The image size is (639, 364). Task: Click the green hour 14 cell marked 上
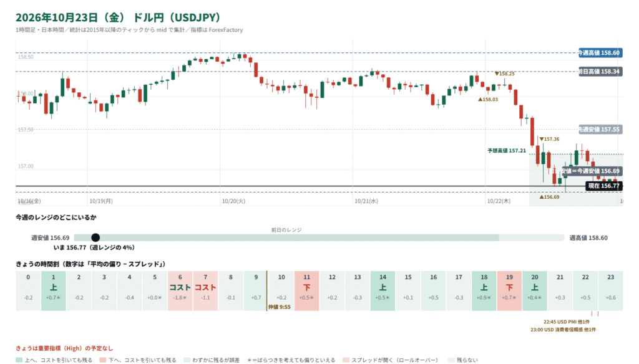383,290
